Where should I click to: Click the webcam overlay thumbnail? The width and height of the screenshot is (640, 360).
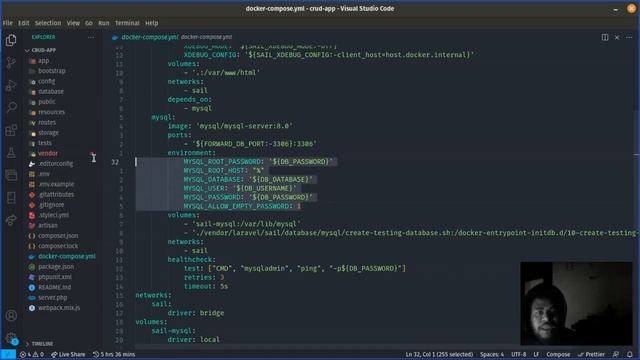click(x=576, y=304)
